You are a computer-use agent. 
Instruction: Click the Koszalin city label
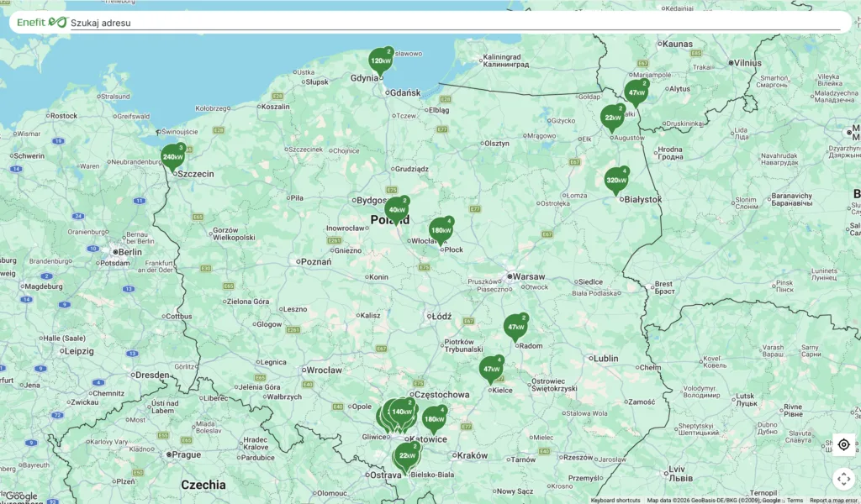(275, 107)
